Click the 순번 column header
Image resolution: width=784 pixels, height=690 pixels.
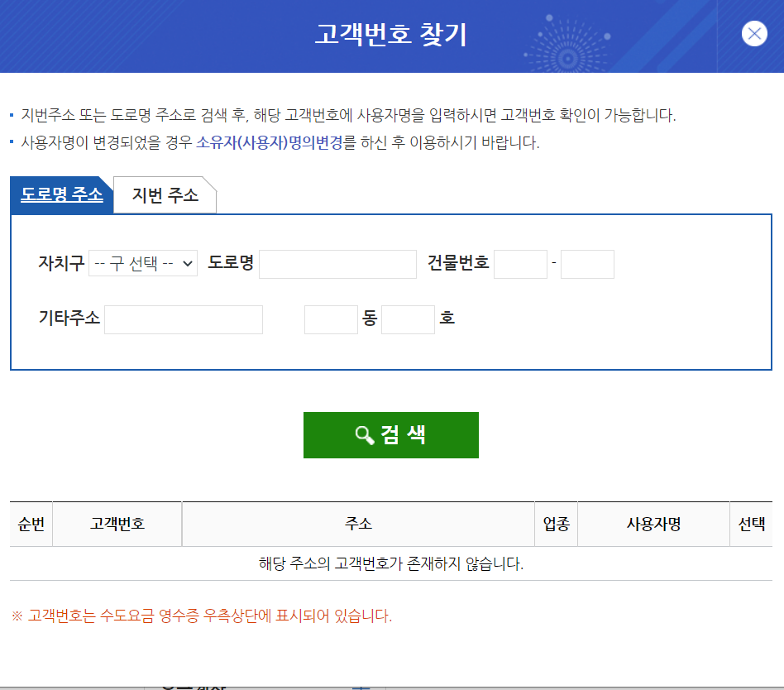click(x=31, y=524)
